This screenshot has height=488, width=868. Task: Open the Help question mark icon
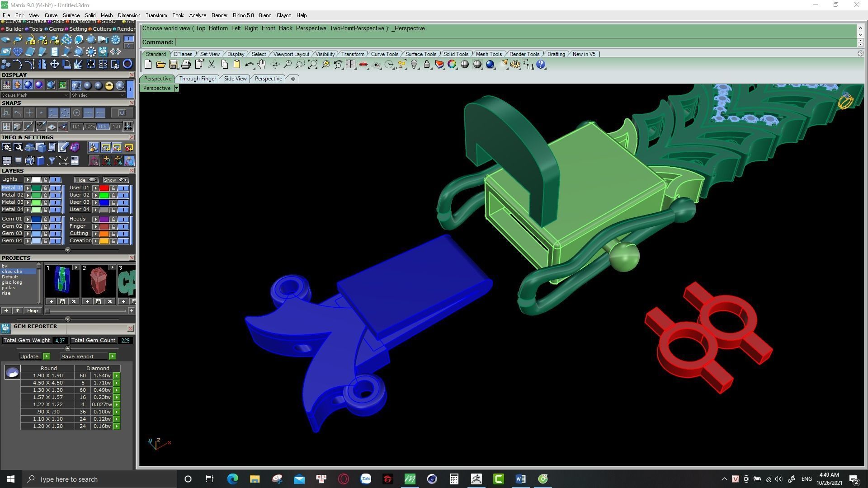(x=541, y=65)
